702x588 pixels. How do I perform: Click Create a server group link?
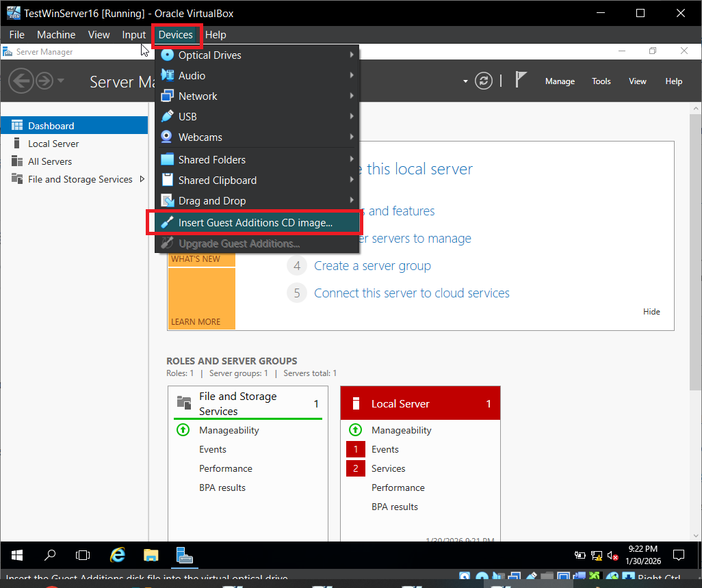pyautogui.click(x=372, y=266)
